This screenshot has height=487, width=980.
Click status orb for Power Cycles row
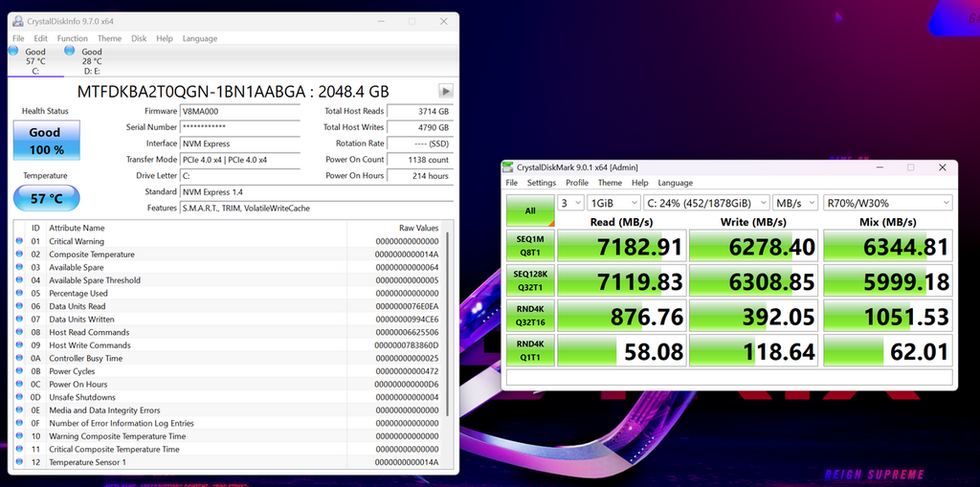[x=19, y=370]
